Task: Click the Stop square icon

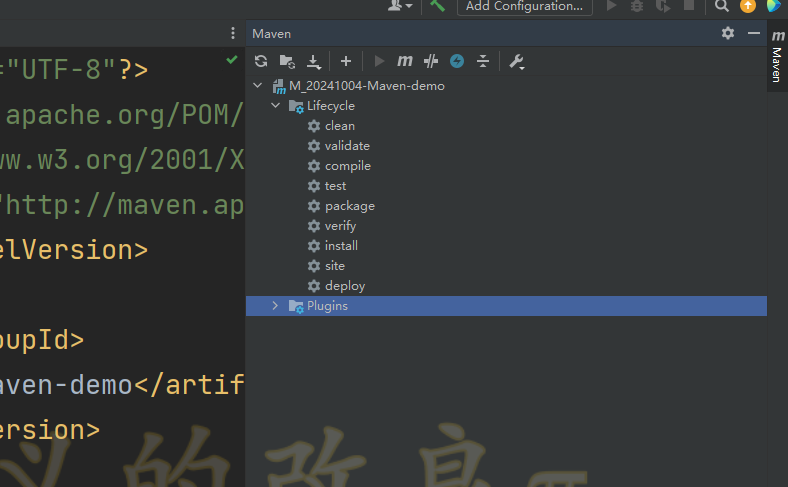Action: click(689, 5)
